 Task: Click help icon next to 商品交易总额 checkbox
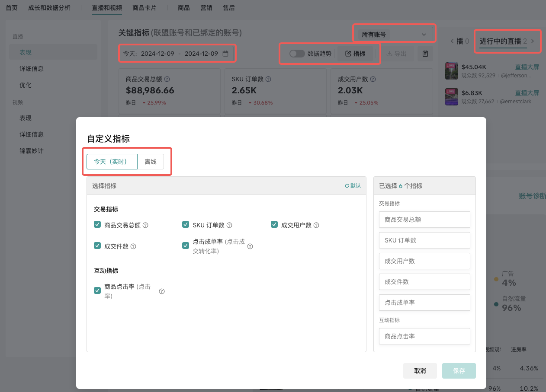point(145,225)
